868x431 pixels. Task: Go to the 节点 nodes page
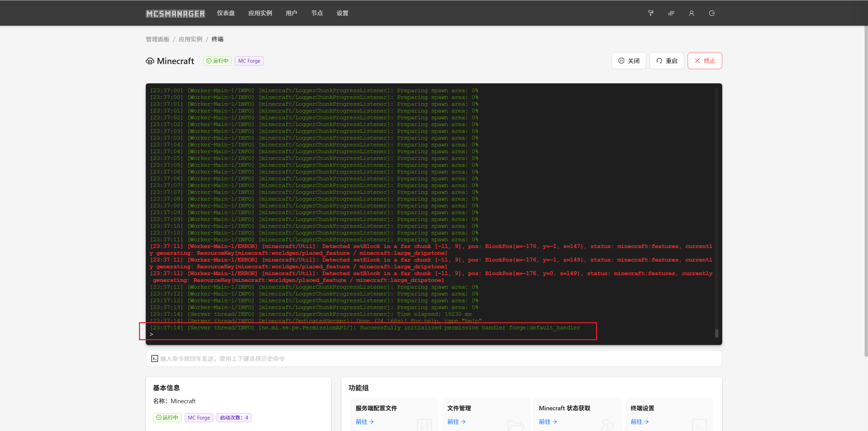pyautogui.click(x=317, y=13)
